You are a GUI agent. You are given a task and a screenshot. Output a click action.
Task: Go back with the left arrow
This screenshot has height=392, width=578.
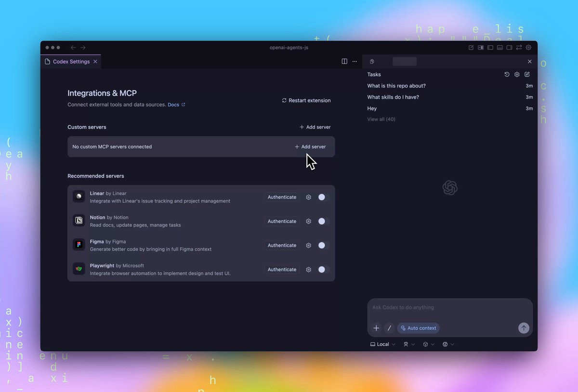[x=73, y=48]
